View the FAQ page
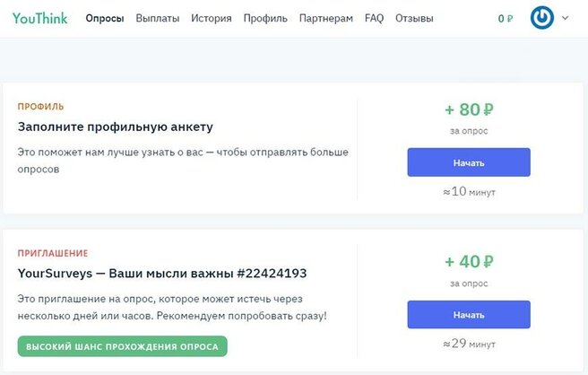The width and height of the screenshot is (588, 375). (x=374, y=18)
